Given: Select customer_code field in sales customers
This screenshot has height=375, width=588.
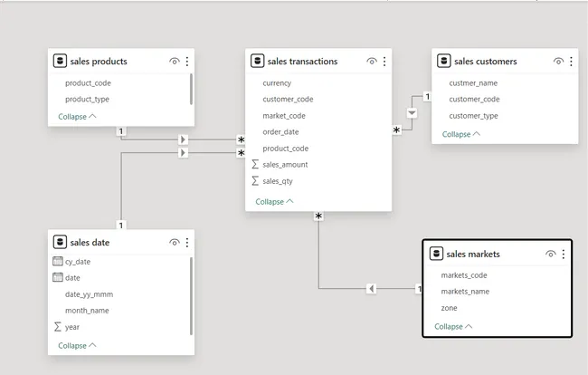Looking at the screenshot, I should click(x=474, y=99).
